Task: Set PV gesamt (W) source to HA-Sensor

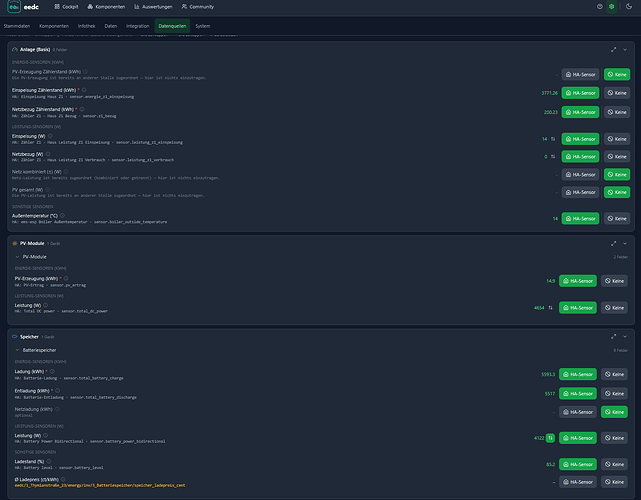Action: click(580, 192)
